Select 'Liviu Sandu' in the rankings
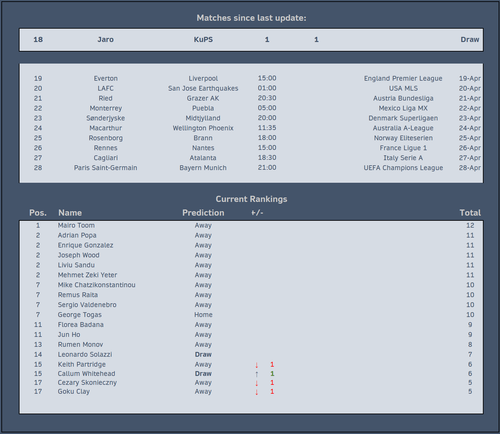Viewport: 500px width, 434px height. pyautogui.click(x=76, y=265)
